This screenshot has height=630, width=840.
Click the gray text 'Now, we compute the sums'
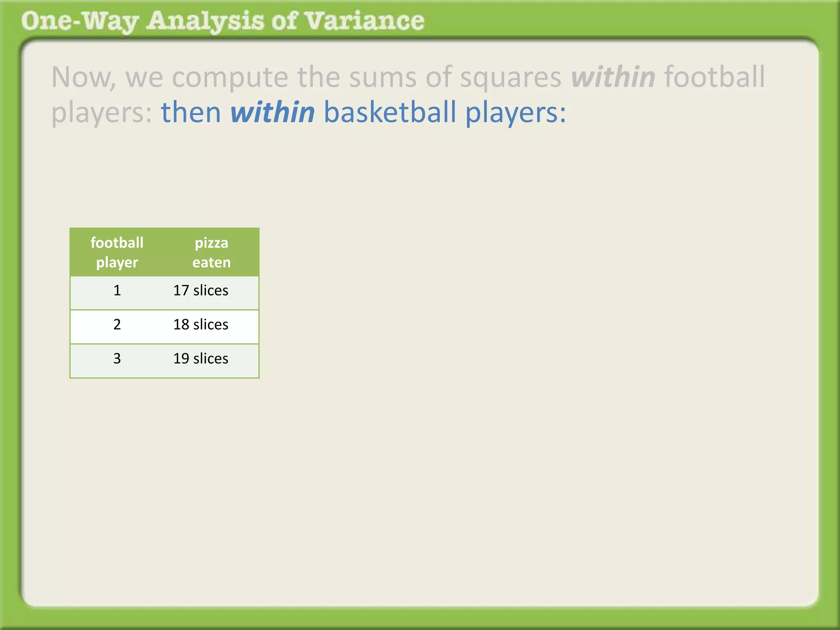pos(234,77)
